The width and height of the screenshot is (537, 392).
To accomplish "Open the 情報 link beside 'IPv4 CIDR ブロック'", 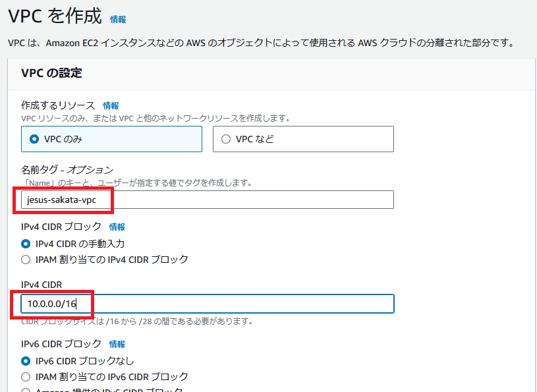I will click(117, 227).
